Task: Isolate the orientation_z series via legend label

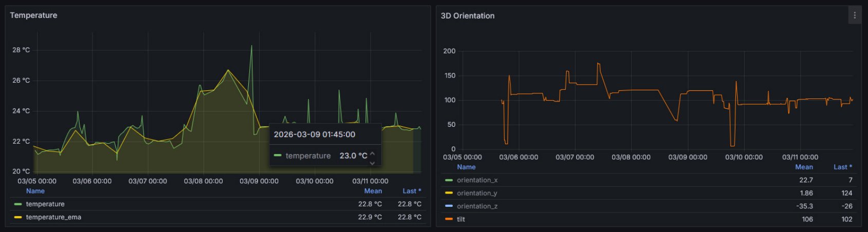Action: pyautogui.click(x=477, y=206)
